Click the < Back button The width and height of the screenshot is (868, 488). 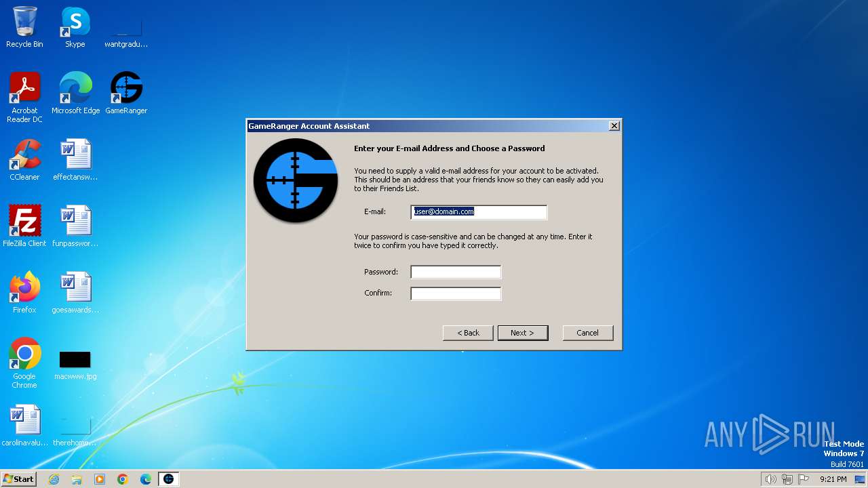[468, 333]
